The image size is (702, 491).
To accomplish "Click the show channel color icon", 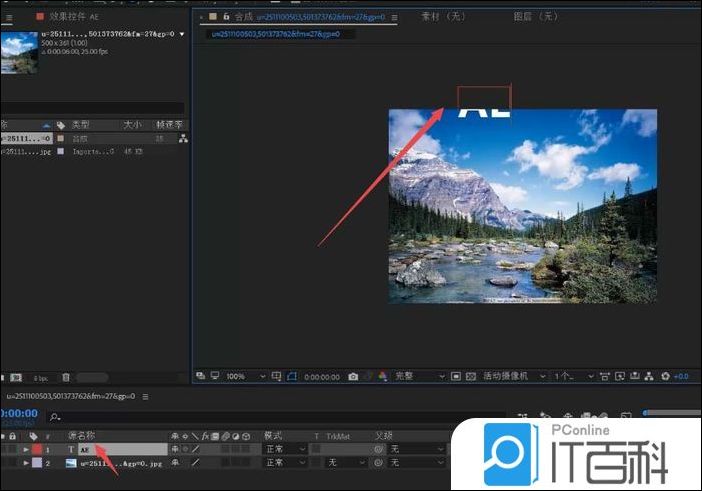I will coord(382,377).
